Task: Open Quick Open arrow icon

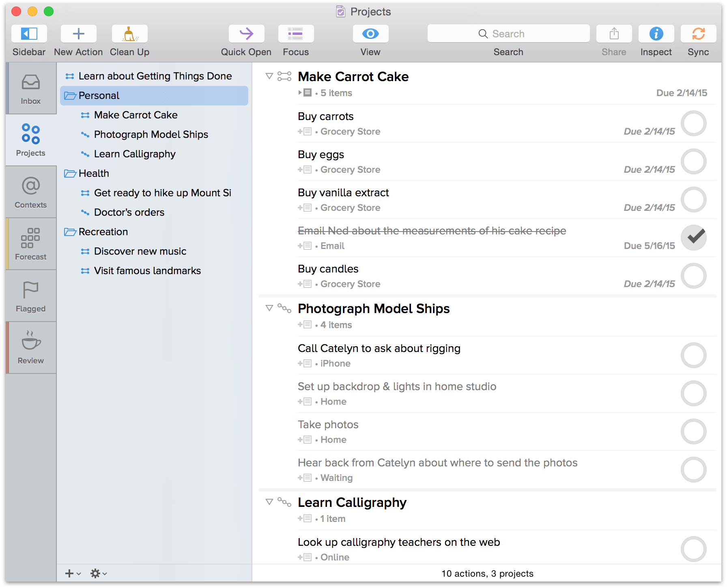Action: [246, 34]
